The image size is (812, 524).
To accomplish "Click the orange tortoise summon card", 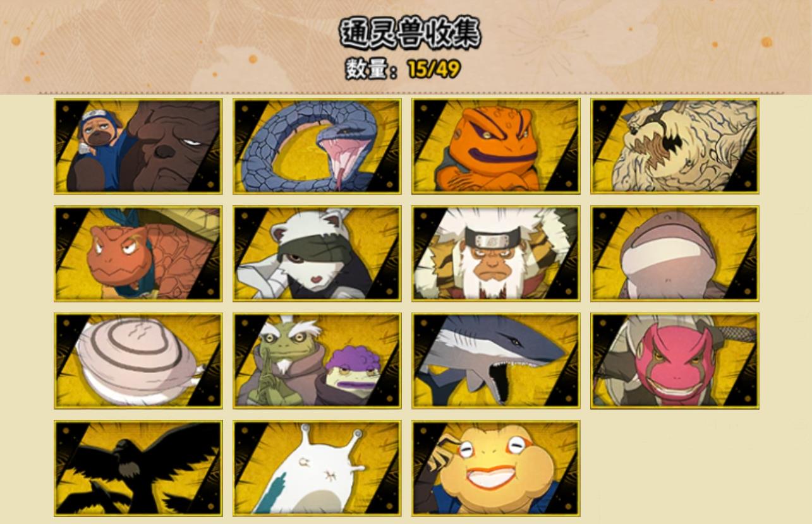I will (138, 253).
